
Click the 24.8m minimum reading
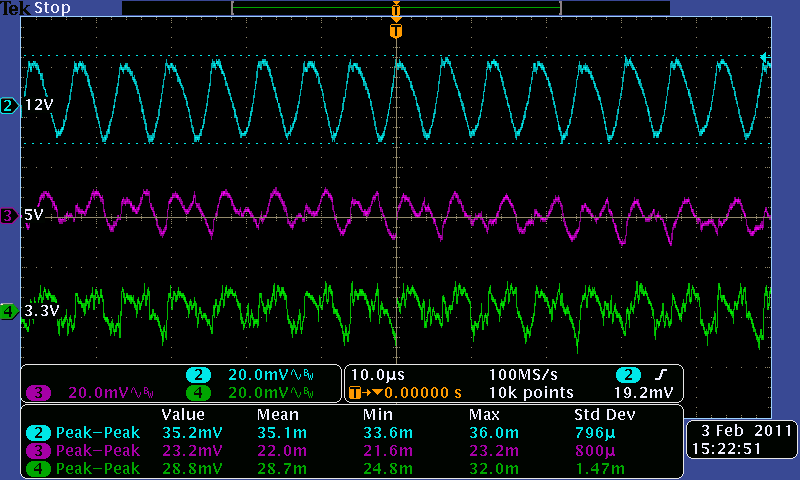388,469
